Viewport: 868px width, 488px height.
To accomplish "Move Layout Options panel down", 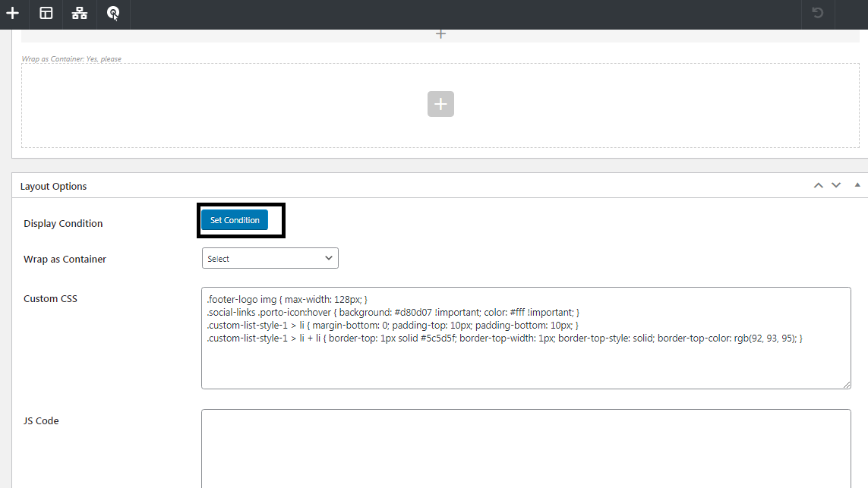I will pyautogui.click(x=836, y=185).
